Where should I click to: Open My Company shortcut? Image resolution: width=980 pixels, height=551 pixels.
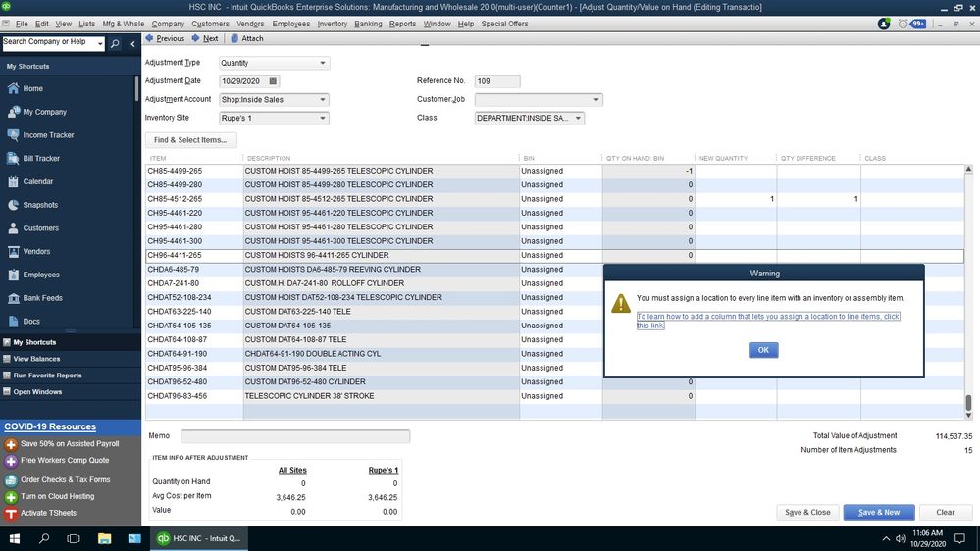tap(44, 112)
